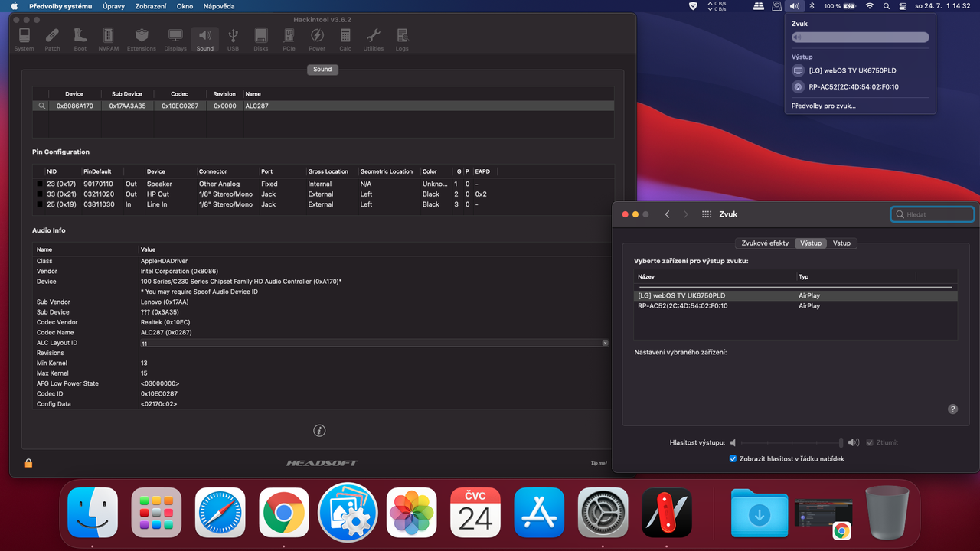The width and height of the screenshot is (980, 551).
Task: Toggle 'Zobrazit hlasitost v řádku nabídek' checkbox
Action: pyautogui.click(x=733, y=458)
